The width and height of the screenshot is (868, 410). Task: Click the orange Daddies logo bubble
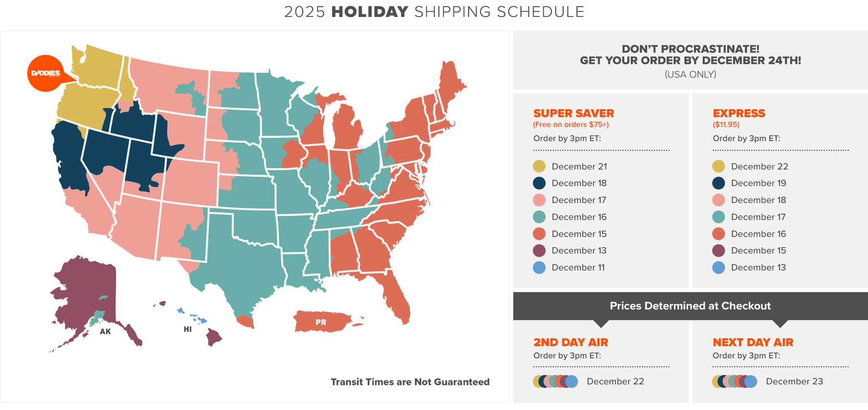[x=46, y=73]
